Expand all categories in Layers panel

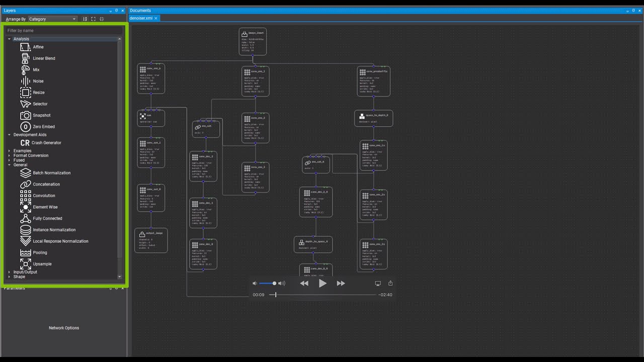coord(93,19)
